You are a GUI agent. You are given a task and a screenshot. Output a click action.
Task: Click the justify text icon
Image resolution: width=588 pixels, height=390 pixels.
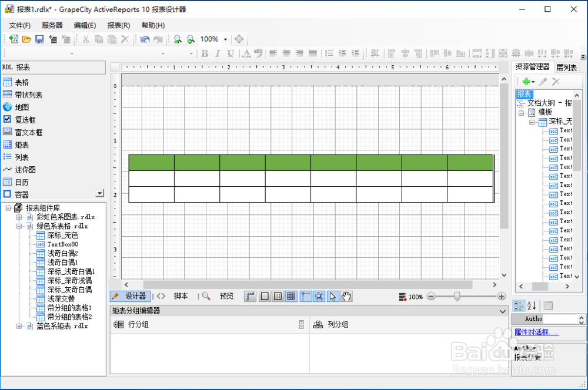(313, 53)
